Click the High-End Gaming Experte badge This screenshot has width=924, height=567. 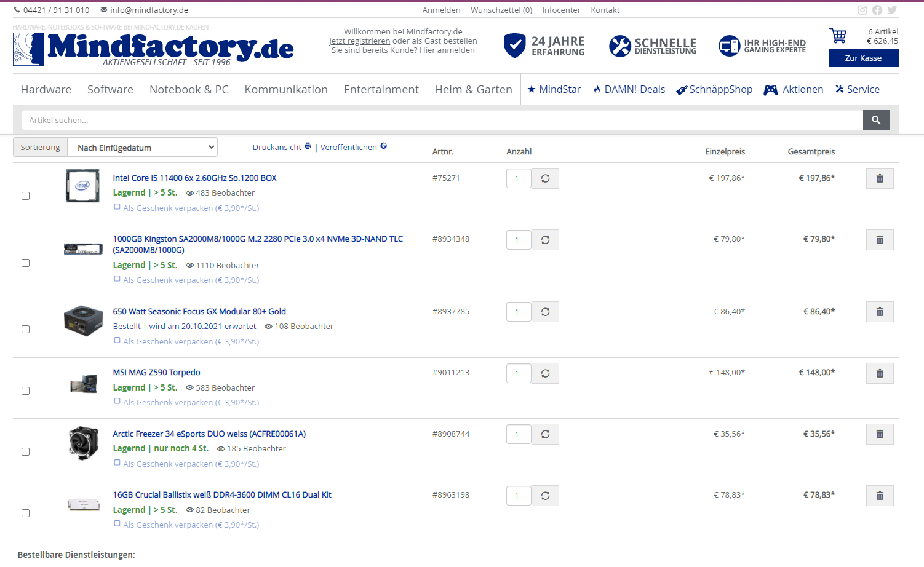(762, 46)
